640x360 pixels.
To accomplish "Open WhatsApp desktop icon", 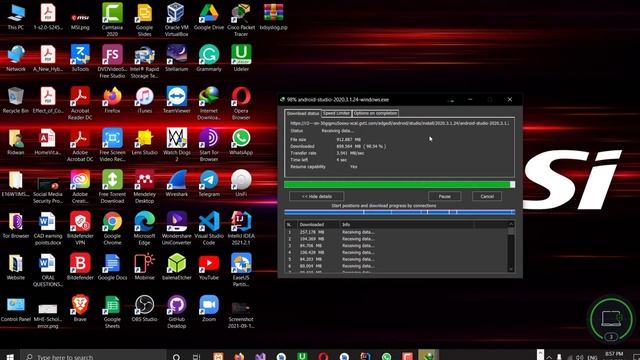I will (241, 142).
